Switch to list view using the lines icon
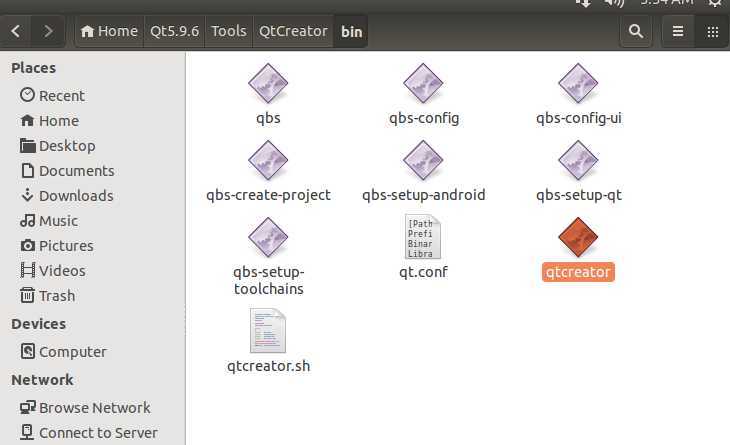 coord(678,31)
